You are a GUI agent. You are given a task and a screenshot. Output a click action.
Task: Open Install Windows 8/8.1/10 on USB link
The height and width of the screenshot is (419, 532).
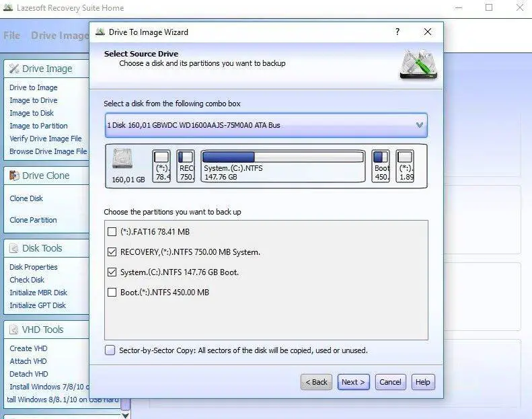63,399
